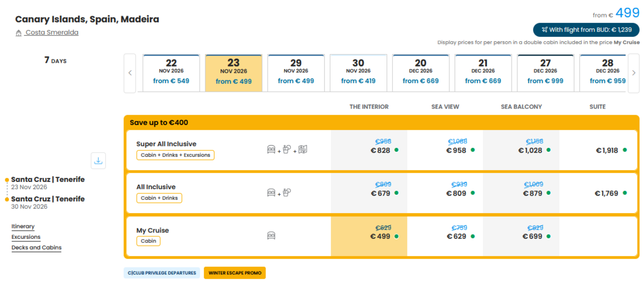The width and height of the screenshot is (644, 284).
Task: Select the 27 Dec 2026 departure tab
Action: click(545, 73)
